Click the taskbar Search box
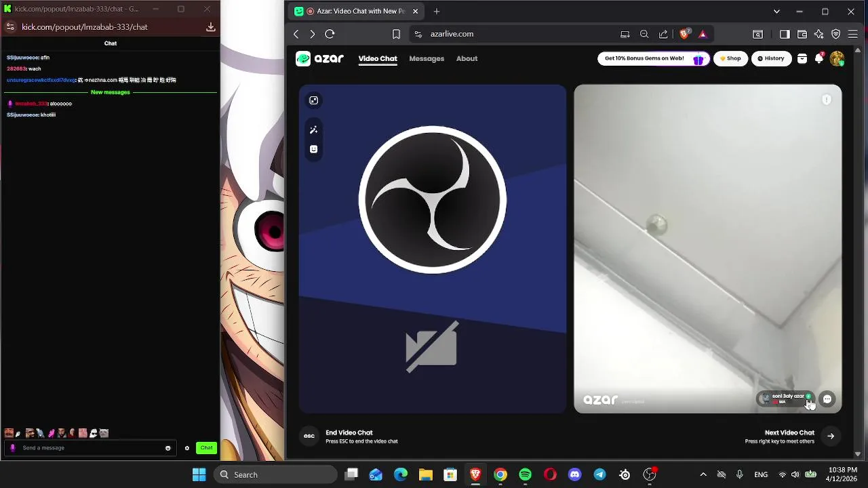 pos(275,474)
